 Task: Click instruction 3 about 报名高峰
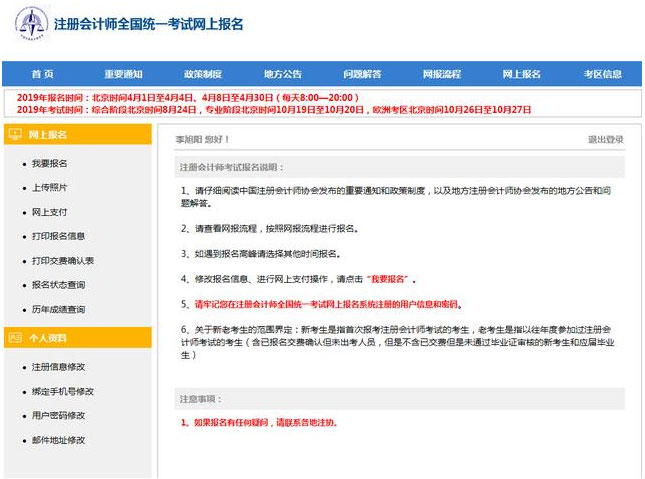click(261, 254)
